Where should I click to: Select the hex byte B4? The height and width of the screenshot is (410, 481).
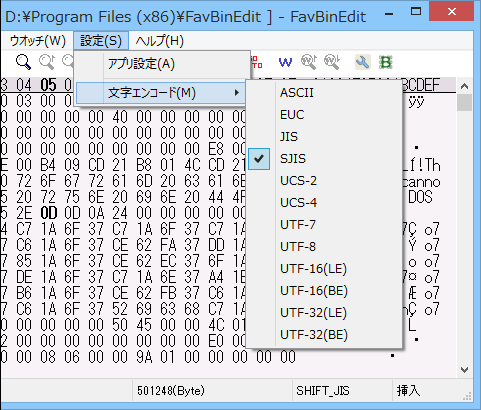pyautogui.click(x=48, y=165)
